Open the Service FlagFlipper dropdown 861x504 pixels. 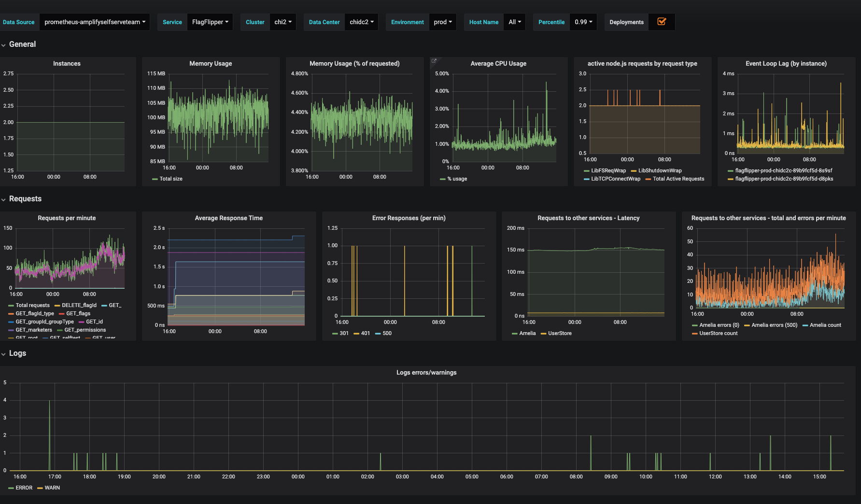[210, 22]
